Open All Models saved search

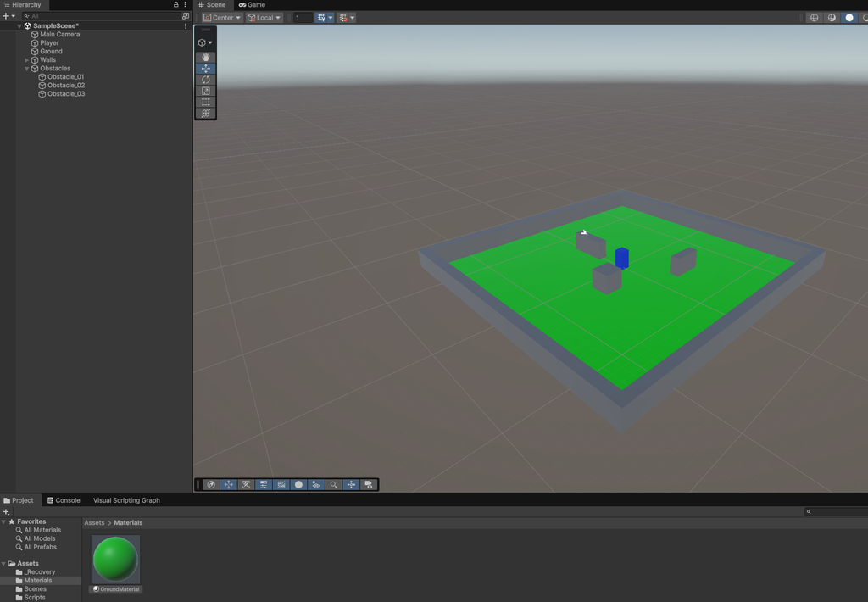point(36,538)
